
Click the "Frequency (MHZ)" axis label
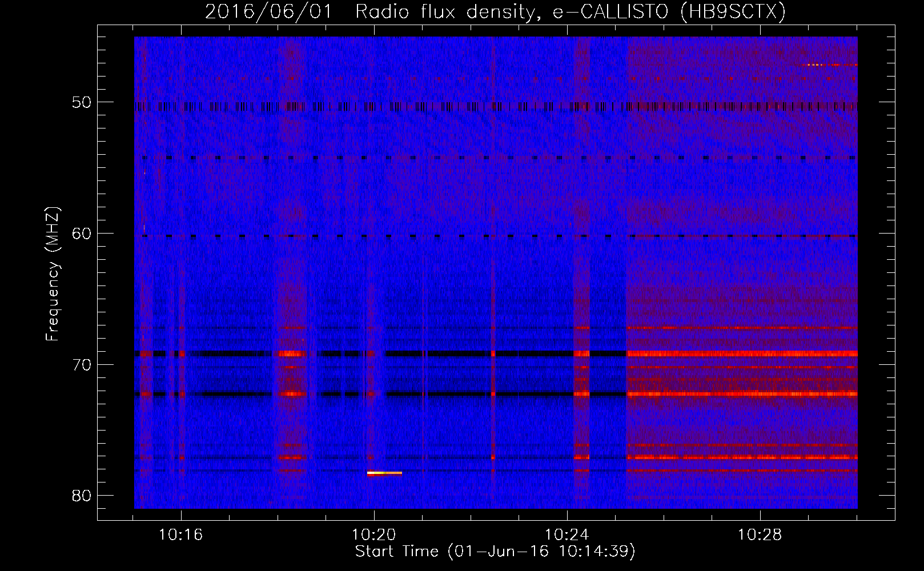52,274
